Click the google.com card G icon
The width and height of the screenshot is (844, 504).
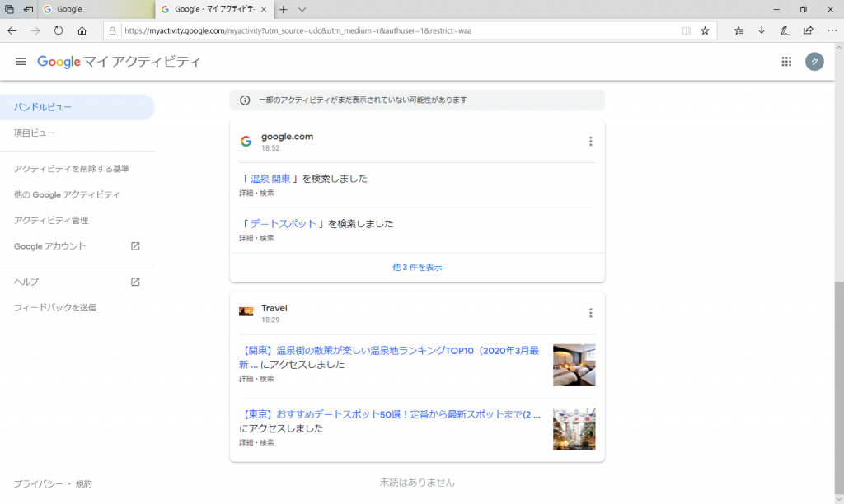coord(246,142)
